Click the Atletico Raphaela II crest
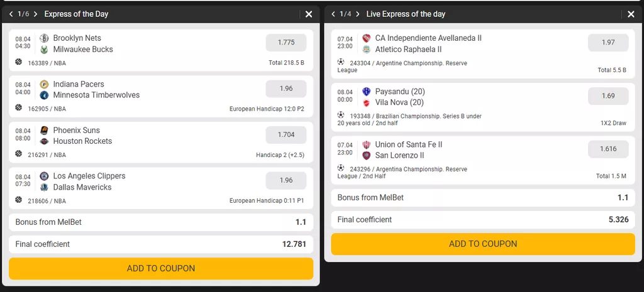The image size is (644, 292). 367,50
